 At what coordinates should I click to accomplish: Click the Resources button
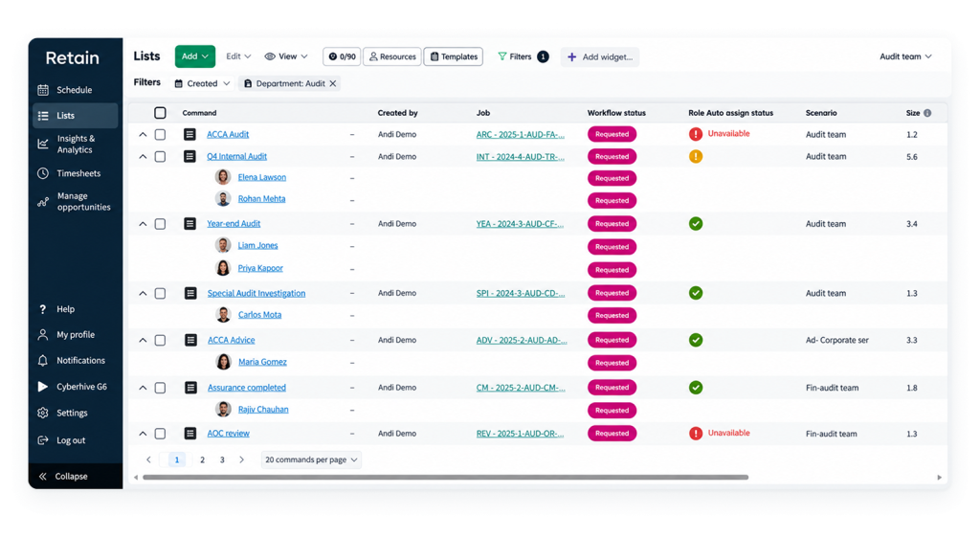click(391, 56)
